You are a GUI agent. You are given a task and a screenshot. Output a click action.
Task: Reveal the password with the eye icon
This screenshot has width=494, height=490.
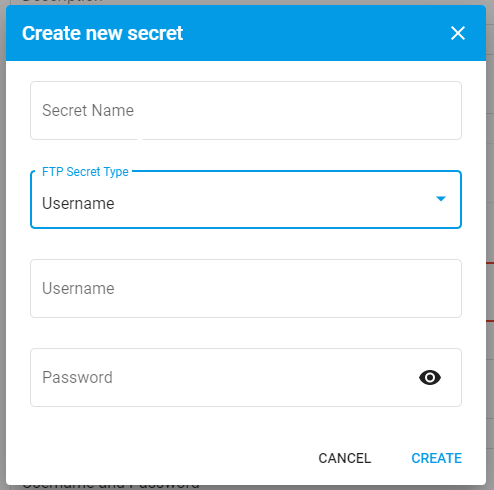430,378
